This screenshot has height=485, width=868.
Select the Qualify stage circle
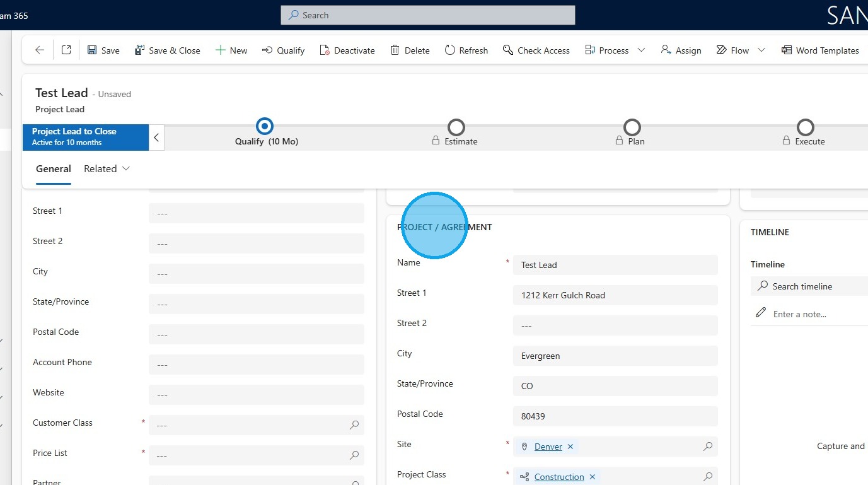pyautogui.click(x=265, y=127)
